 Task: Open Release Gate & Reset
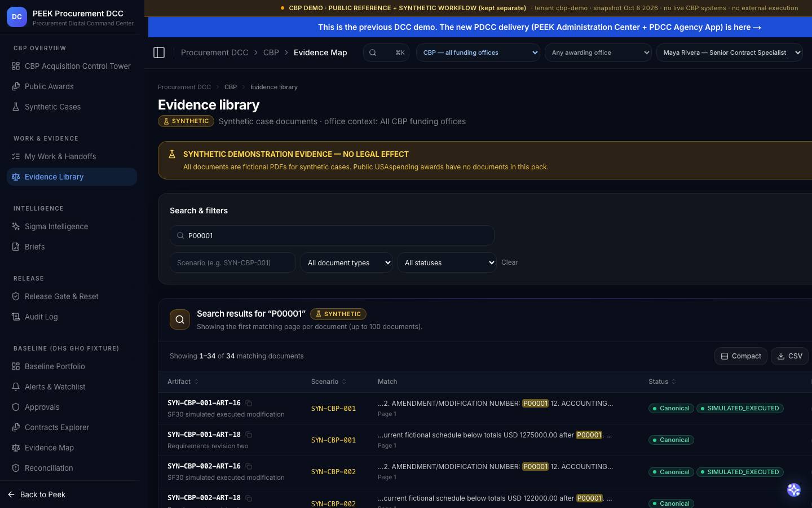tap(72, 296)
